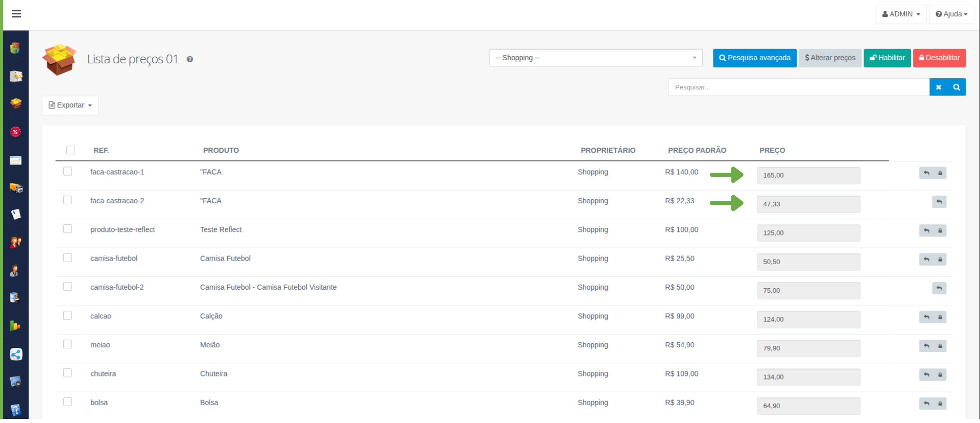Select the chuteira row checkbox

point(67,373)
